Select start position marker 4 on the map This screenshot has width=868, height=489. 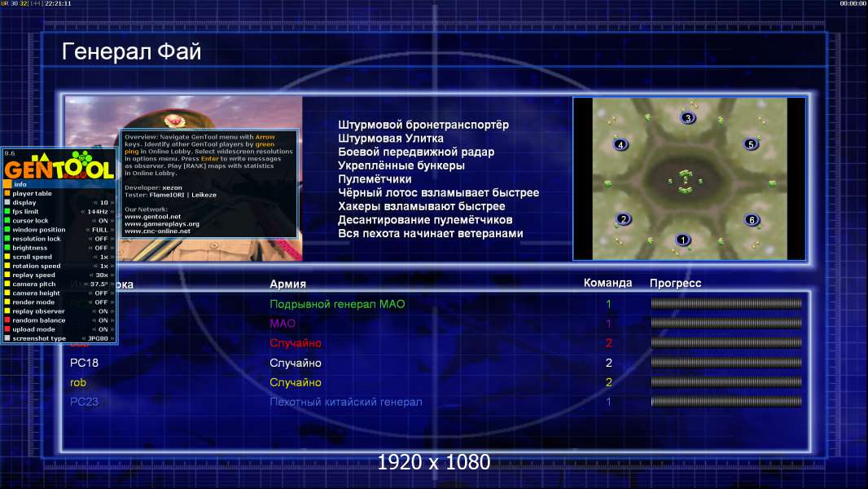(620, 144)
